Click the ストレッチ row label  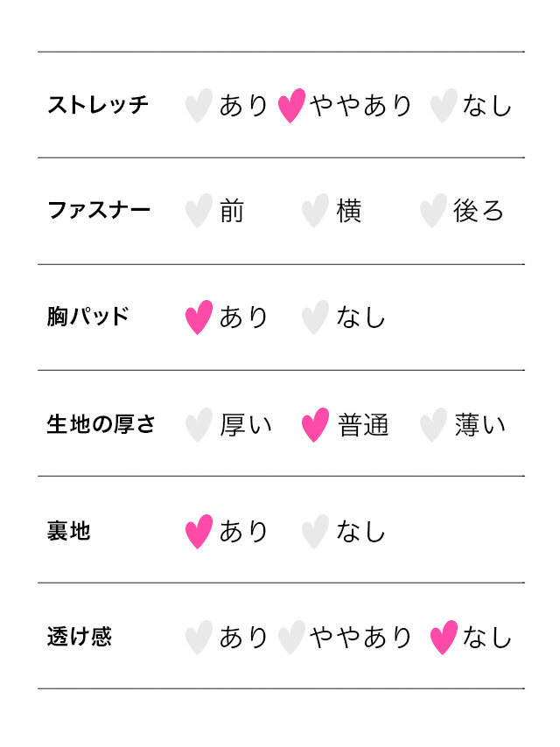pyautogui.click(x=98, y=105)
